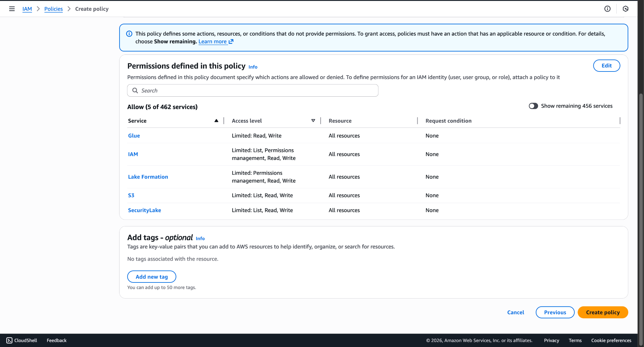644x347 pixels.
Task: Open the Privacy footer link
Action: click(x=552, y=340)
